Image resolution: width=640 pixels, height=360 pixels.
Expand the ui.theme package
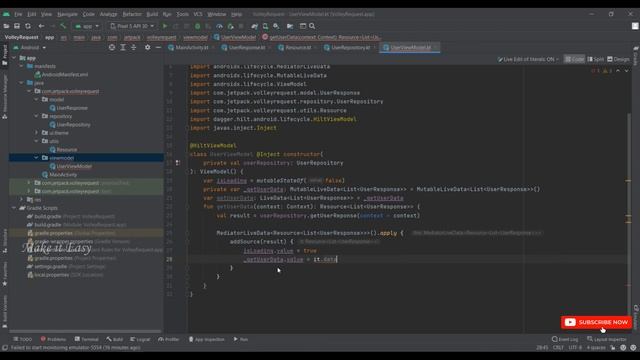36,133
